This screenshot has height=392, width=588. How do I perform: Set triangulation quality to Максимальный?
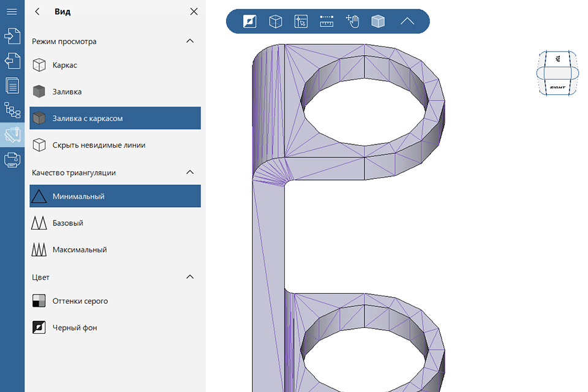point(115,249)
